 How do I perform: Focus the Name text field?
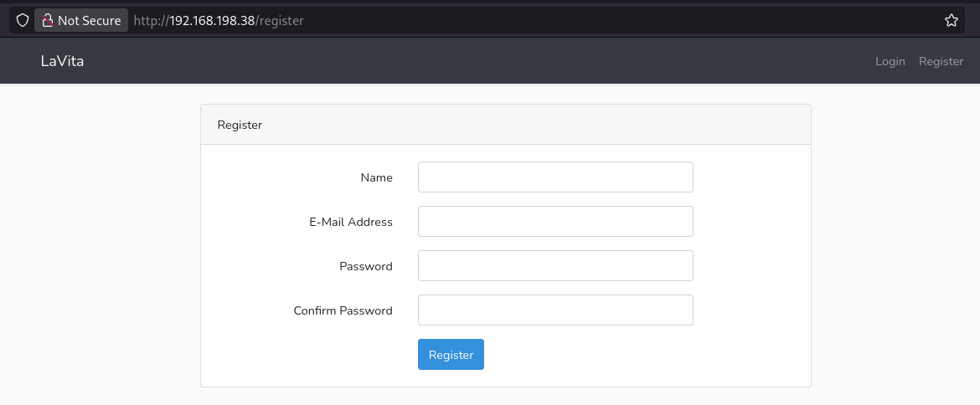click(x=555, y=177)
